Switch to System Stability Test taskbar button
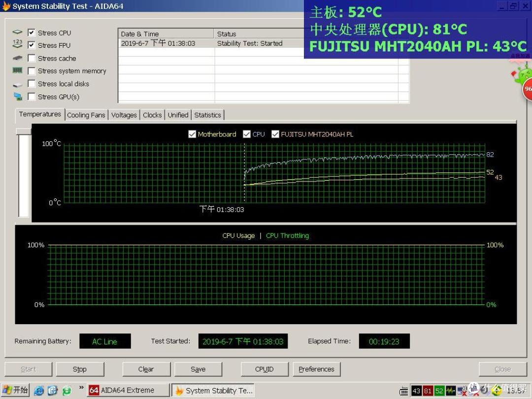 213,390
